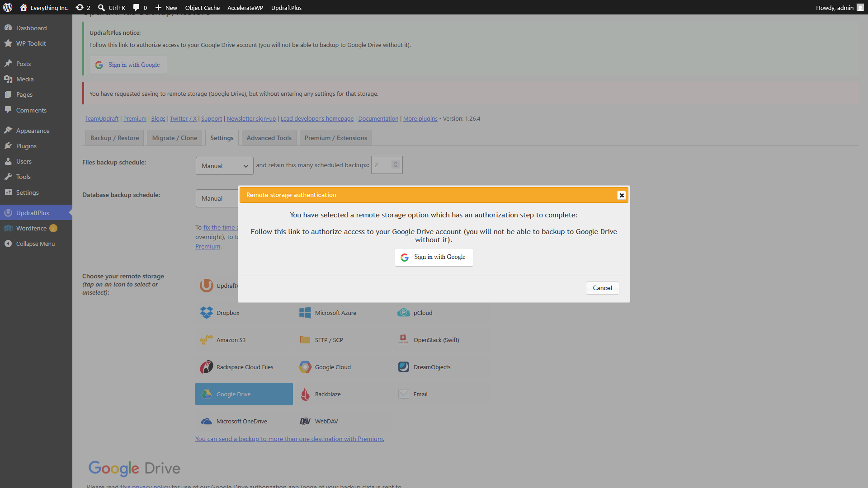Open AccelerateWP admin bar menu

(x=245, y=7)
